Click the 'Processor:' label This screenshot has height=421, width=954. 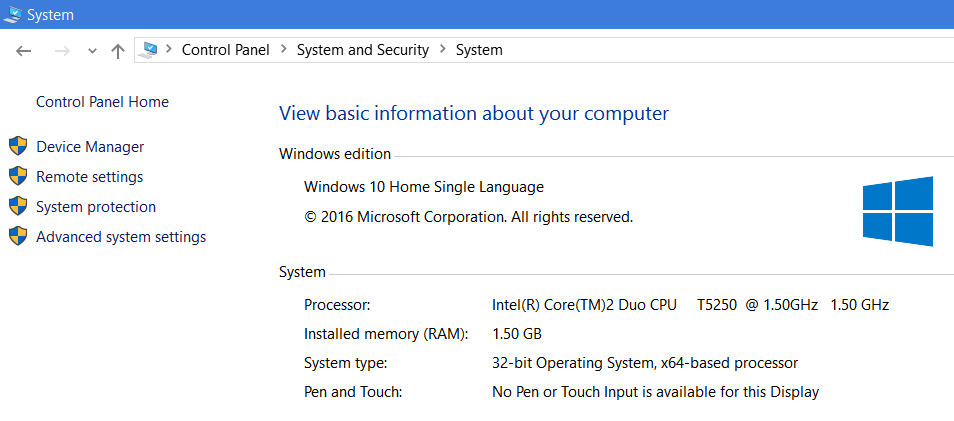337,305
